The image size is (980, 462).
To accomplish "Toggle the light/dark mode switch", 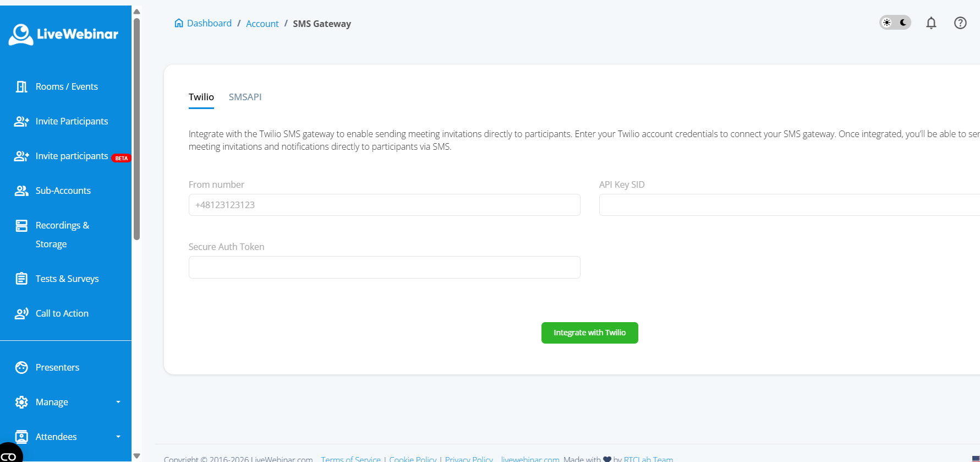I will click(895, 23).
